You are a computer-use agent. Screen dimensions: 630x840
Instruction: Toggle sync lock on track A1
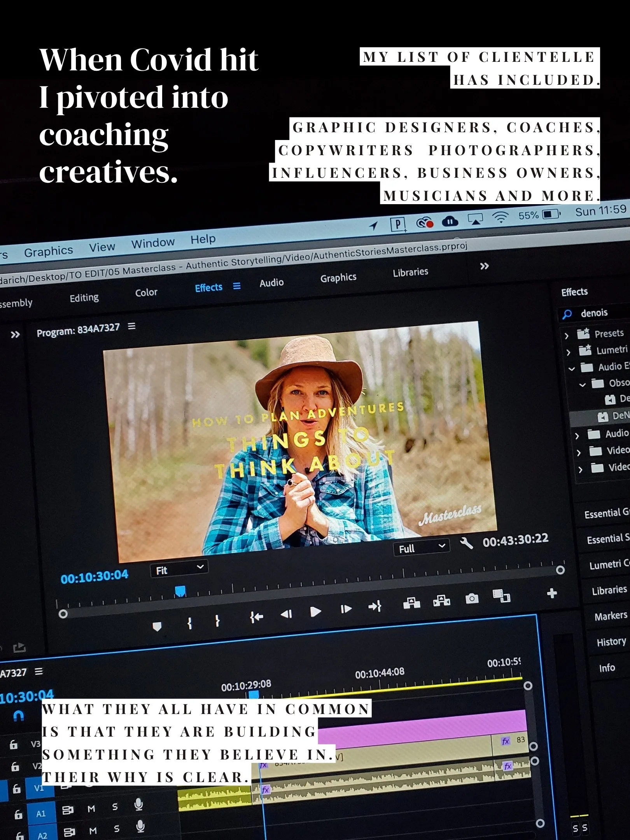click(68, 811)
